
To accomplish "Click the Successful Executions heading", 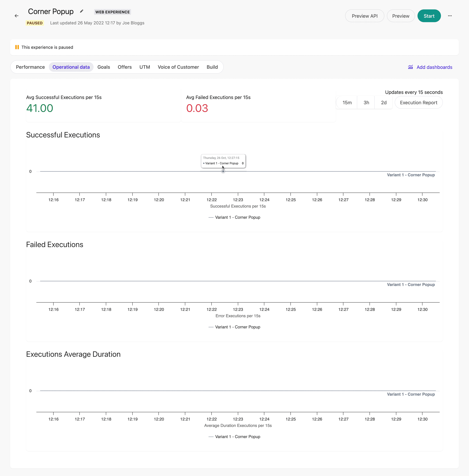I will coord(63,135).
